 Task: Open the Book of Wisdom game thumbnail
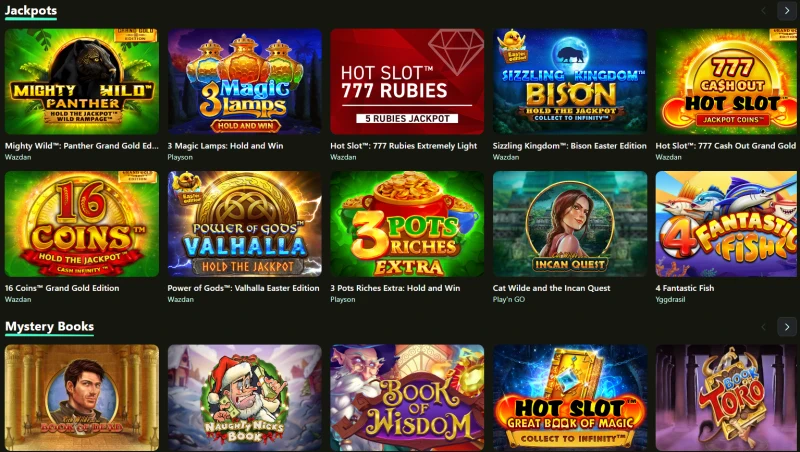[x=407, y=398]
